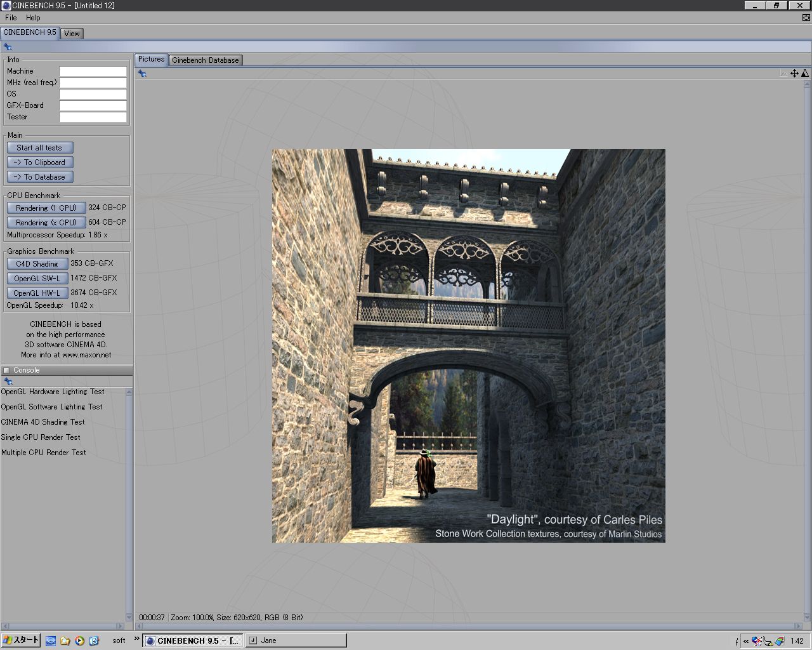This screenshot has height=650, width=812.
Task: Switch to Jane taskbar window
Action: click(x=296, y=640)
